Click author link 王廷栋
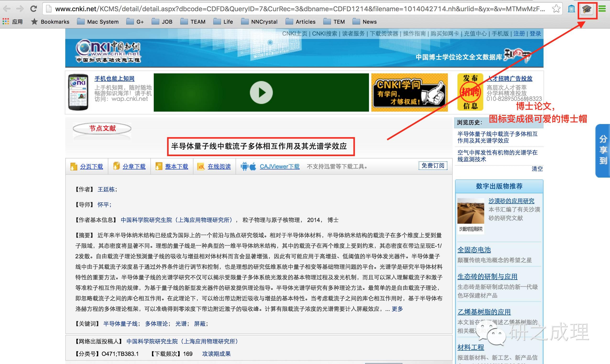 click(x=106, y=189)
